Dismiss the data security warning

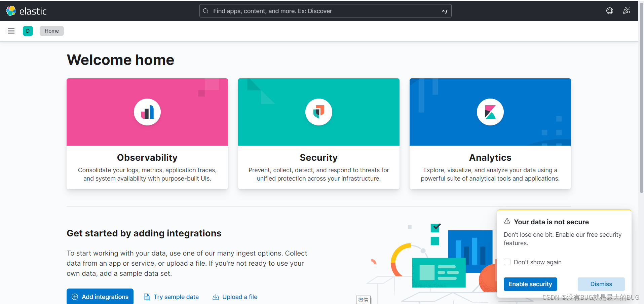coord(601,284)
